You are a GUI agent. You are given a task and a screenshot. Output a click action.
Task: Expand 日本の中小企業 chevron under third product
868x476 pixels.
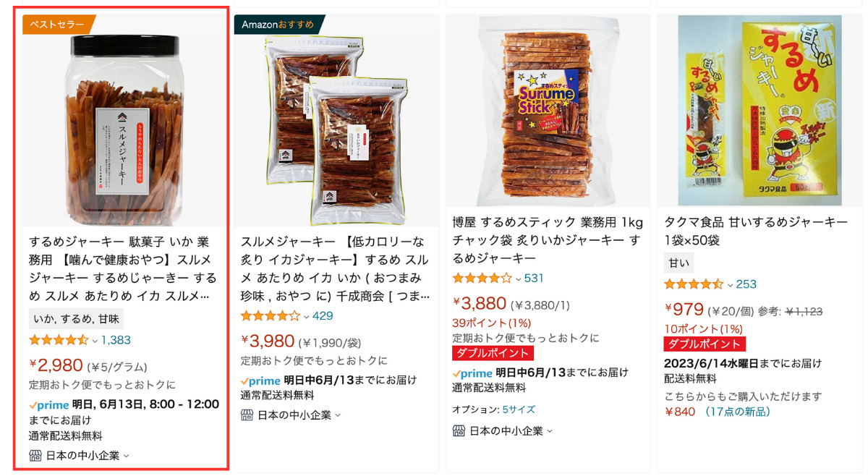tap(549, 431)
